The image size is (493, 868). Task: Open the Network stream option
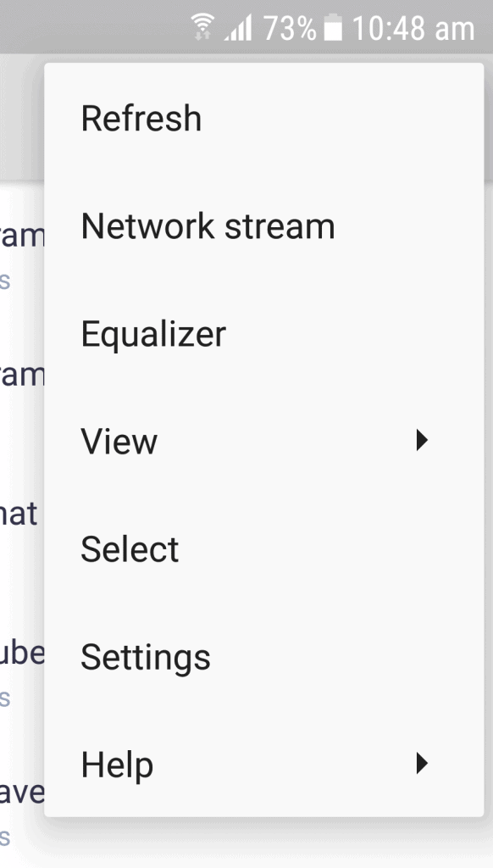[264, 225]
